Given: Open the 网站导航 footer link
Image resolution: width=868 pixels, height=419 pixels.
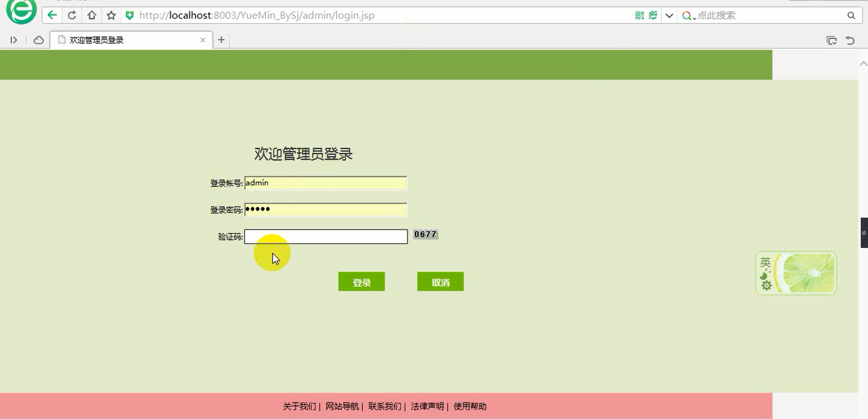Looking at the screenshot, I should tap(342, 406).
